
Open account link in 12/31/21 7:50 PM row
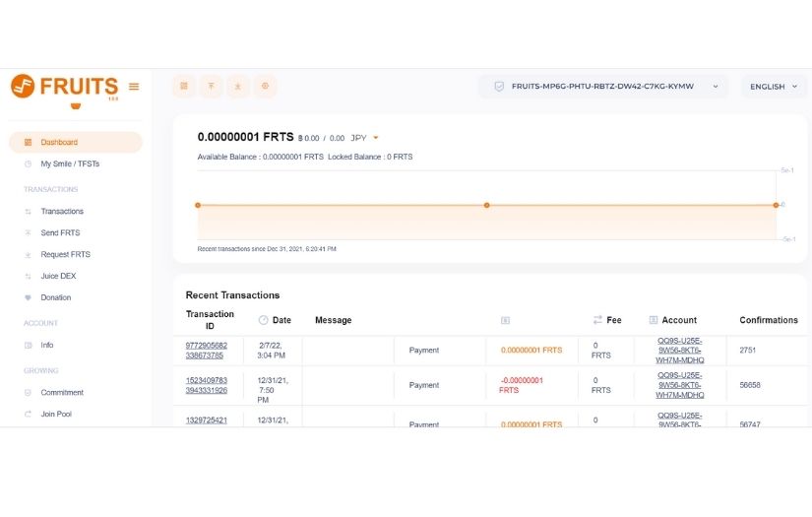(x=679, y=385)
